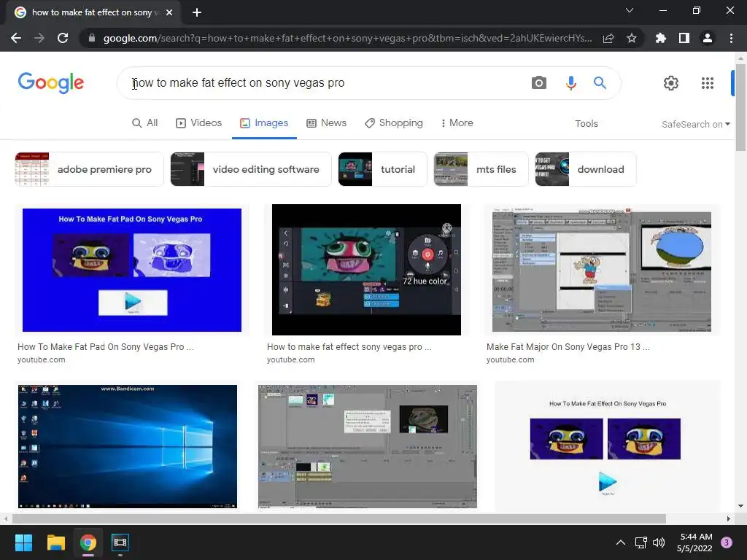Open the volume speaker tray icon
The width and height of the screenshot is (747, 560).
tap(659, 542)
